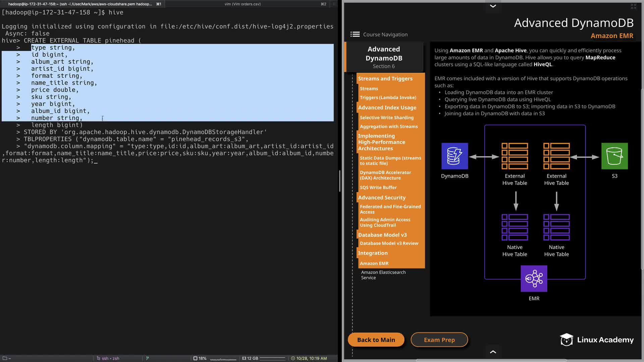Collapse the top panel chevron

493,6
